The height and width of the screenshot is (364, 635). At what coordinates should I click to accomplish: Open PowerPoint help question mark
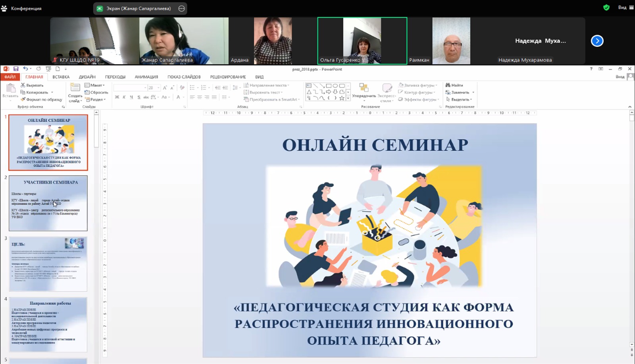591,69
